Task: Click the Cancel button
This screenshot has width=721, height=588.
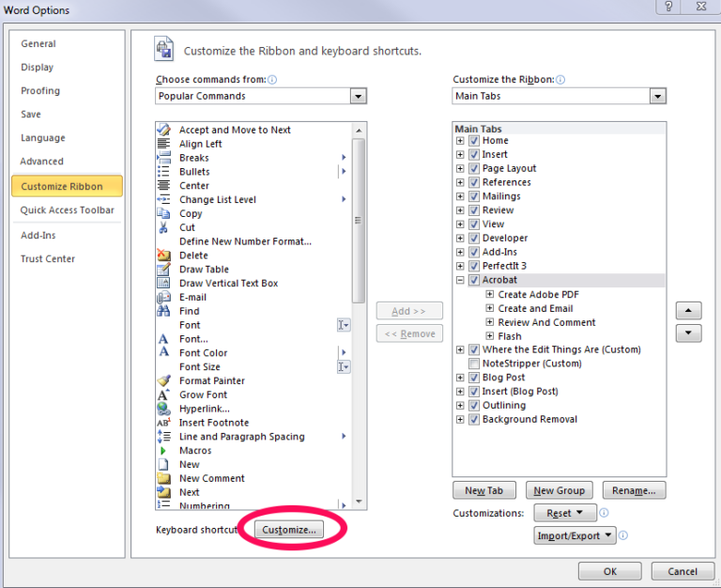Action: pos(683,571)
